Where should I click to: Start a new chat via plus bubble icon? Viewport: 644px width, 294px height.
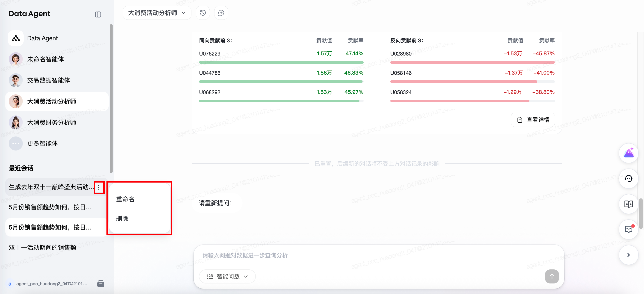pos(221,13)
